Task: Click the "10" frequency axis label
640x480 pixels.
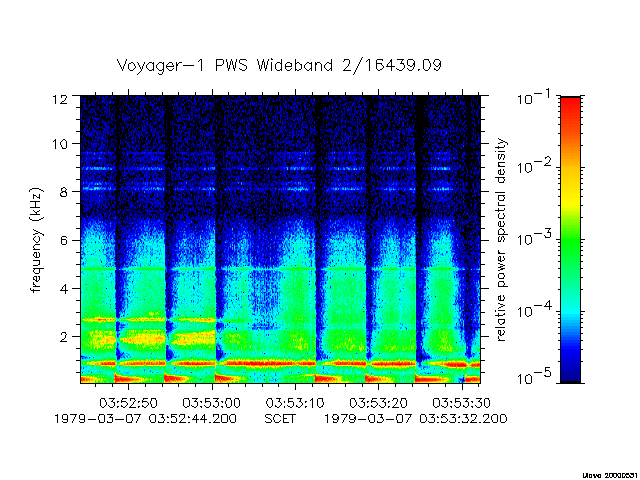Action: pyautogui.click(x=60, y=144)
